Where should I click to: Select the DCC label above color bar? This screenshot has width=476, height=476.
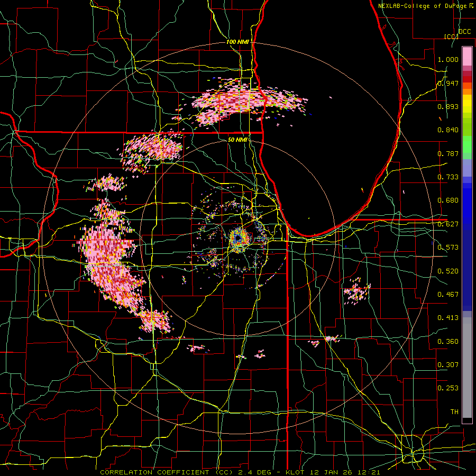click(x=464, y=32)
